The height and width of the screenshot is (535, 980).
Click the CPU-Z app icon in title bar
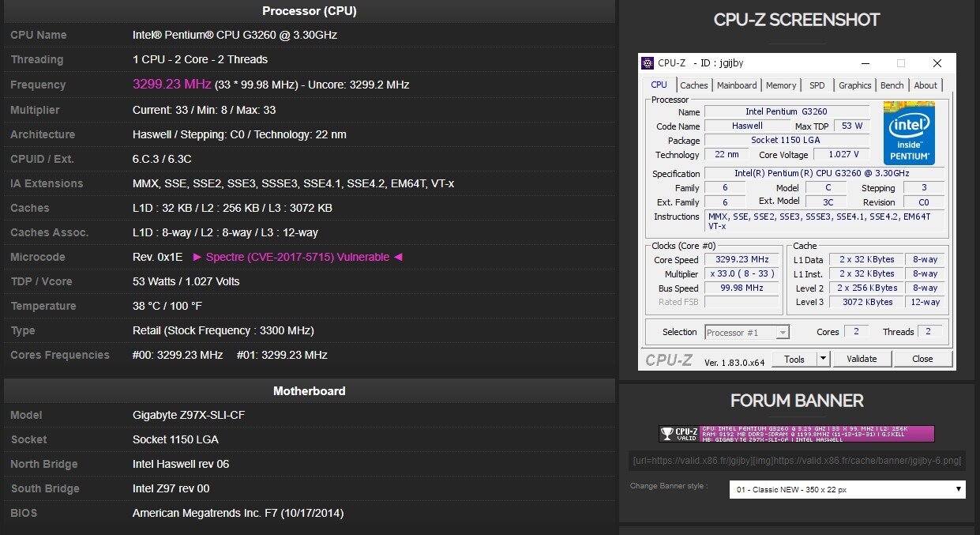(648, 63)
